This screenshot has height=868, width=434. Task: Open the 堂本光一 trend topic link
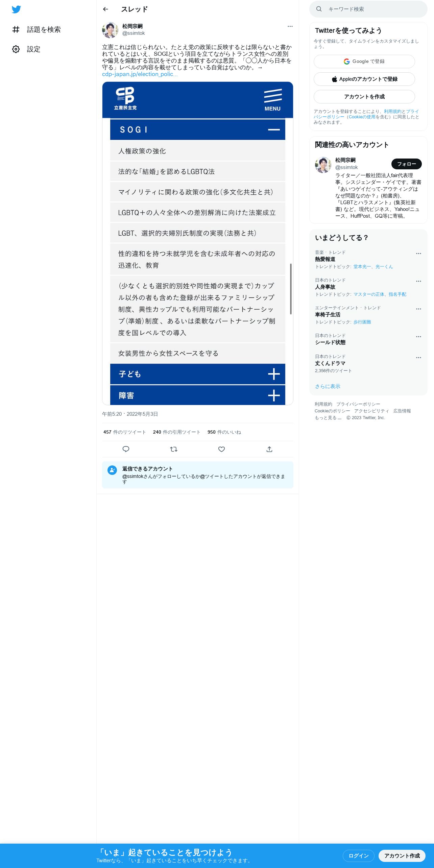coord(362,267)
